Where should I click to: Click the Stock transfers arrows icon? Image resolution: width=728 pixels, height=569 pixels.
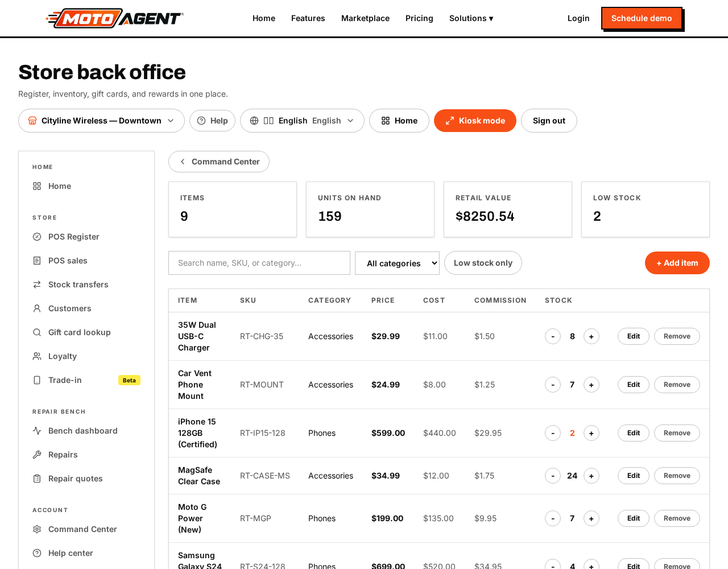37,284
